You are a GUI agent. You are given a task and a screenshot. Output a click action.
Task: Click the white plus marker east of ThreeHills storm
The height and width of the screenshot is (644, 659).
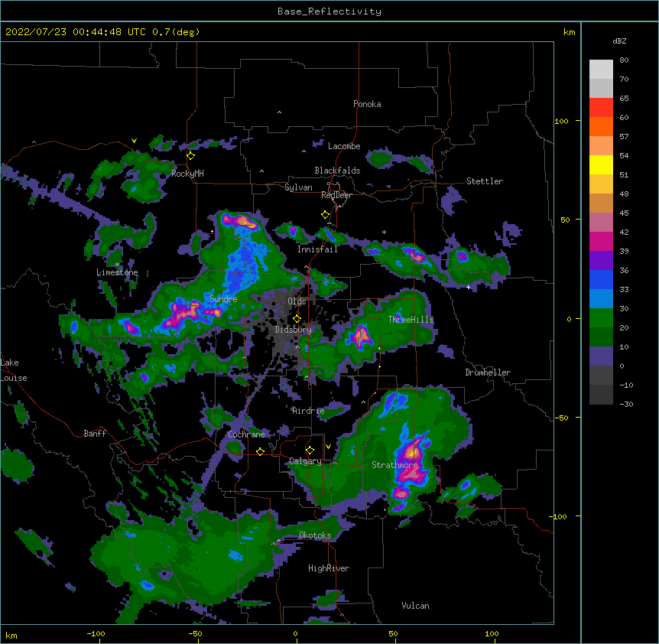tap(468, 287)
